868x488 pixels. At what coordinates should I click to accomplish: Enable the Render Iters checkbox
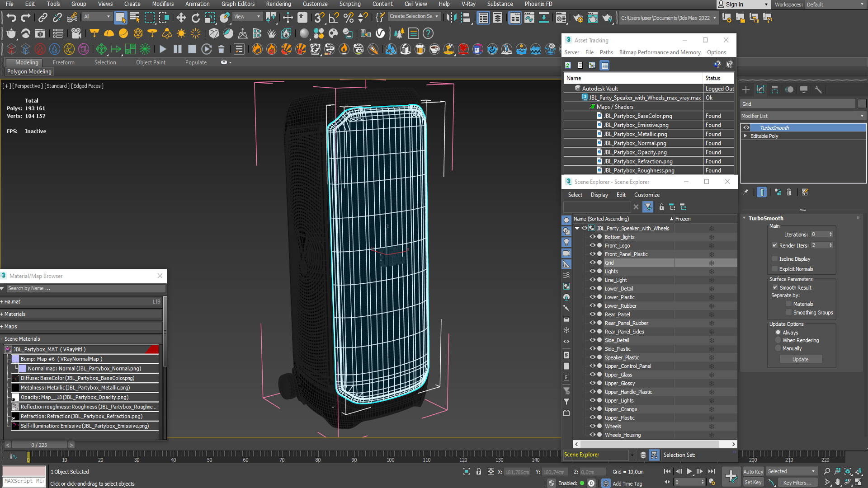point(775,245)
